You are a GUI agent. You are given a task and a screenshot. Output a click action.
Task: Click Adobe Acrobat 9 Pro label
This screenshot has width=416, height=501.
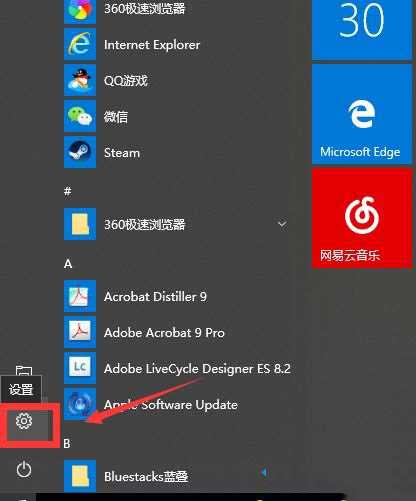(164, 333)
